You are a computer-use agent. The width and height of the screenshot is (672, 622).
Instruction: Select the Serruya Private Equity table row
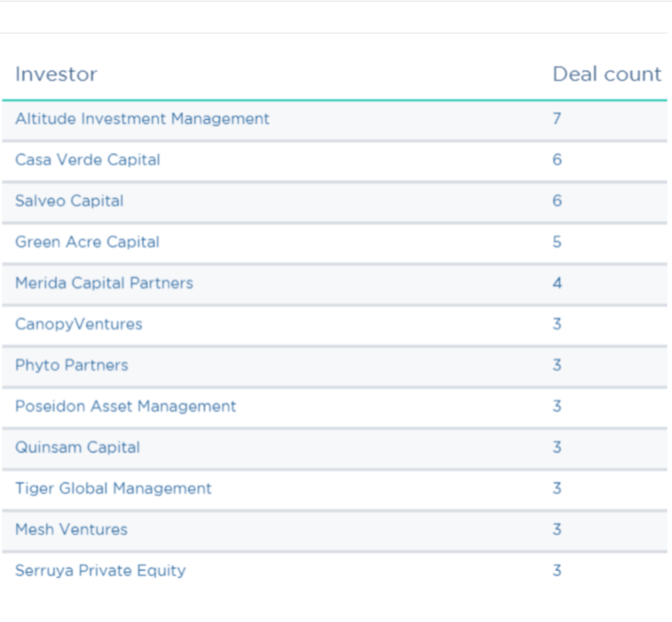click(x=336, y=571)
